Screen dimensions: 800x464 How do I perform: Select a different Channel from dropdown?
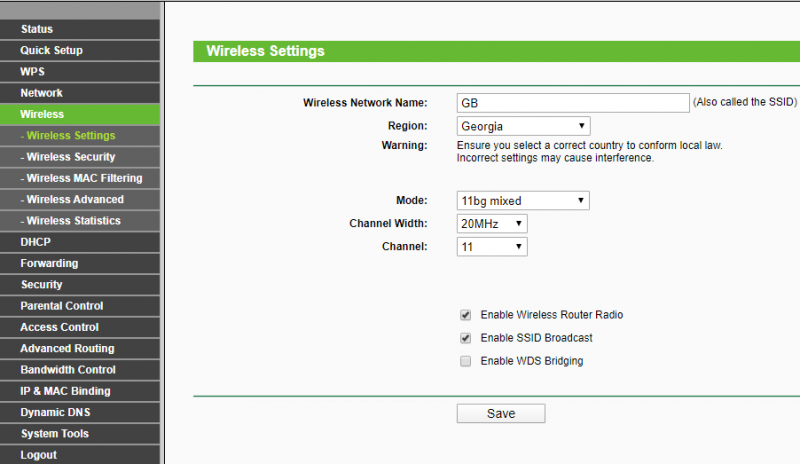(x=492, y=246)
